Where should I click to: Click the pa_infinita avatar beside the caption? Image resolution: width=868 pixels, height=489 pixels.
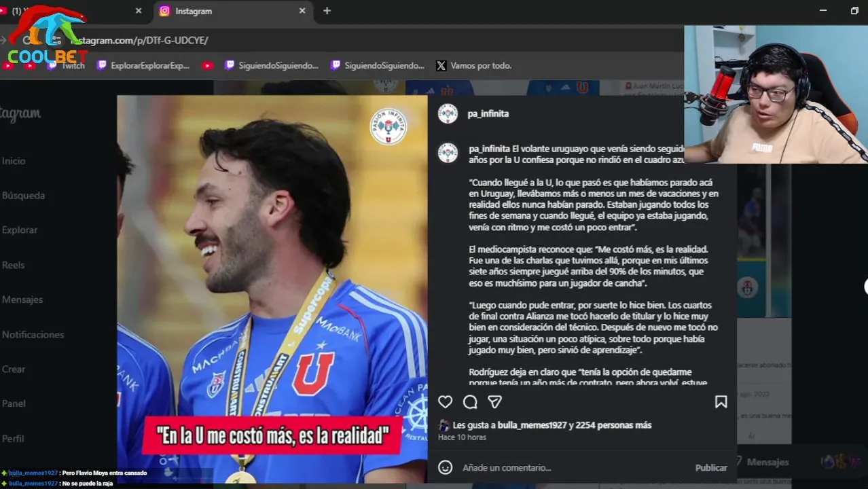(x=448, y=153)
